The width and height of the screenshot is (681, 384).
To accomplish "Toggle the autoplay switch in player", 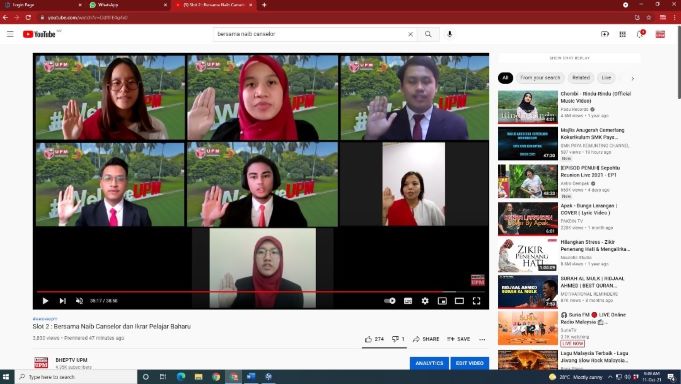I will [x=390, y=301].
